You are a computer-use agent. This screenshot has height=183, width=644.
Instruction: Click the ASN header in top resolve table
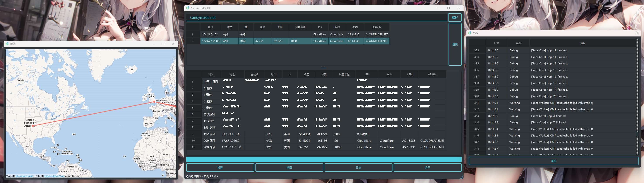pos(355,27)
